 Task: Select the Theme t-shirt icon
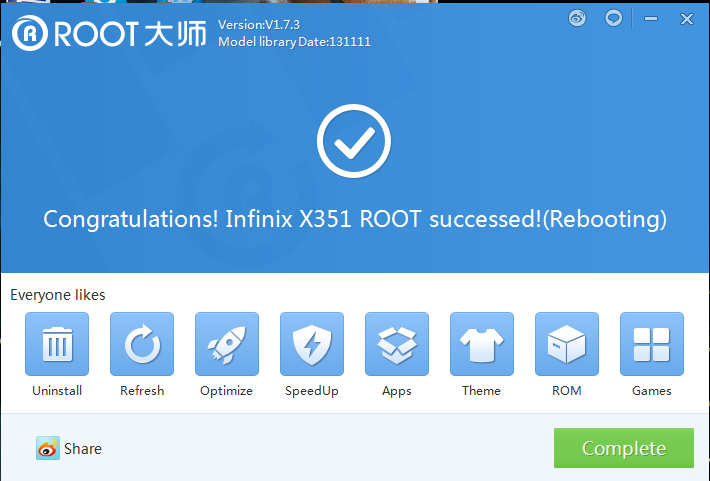click(x=482, y=344)
